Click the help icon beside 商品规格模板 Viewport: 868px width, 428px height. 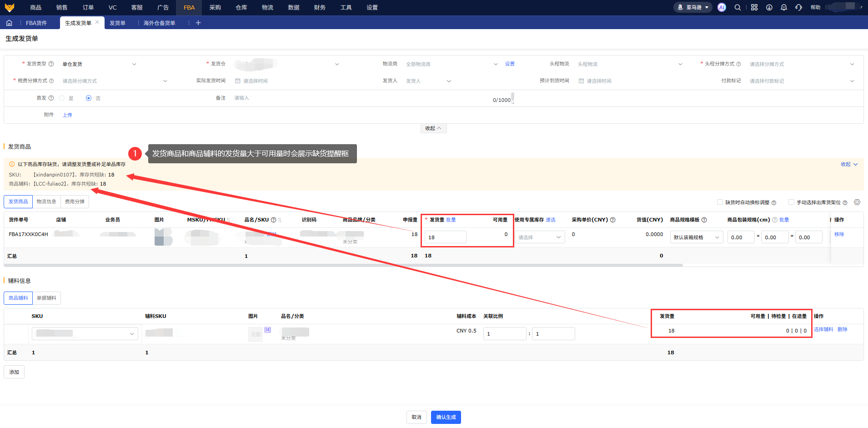tap(704, 220)
